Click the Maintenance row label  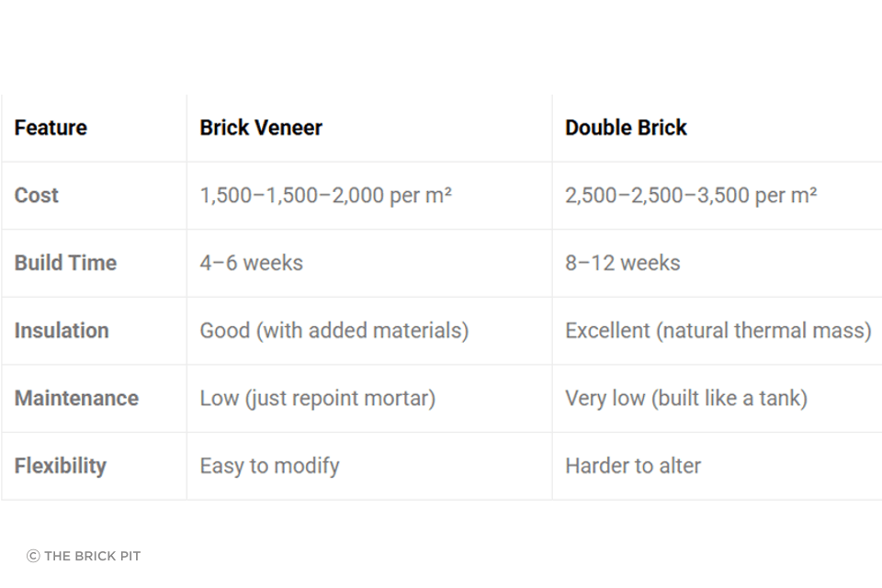tap(76, 399)
